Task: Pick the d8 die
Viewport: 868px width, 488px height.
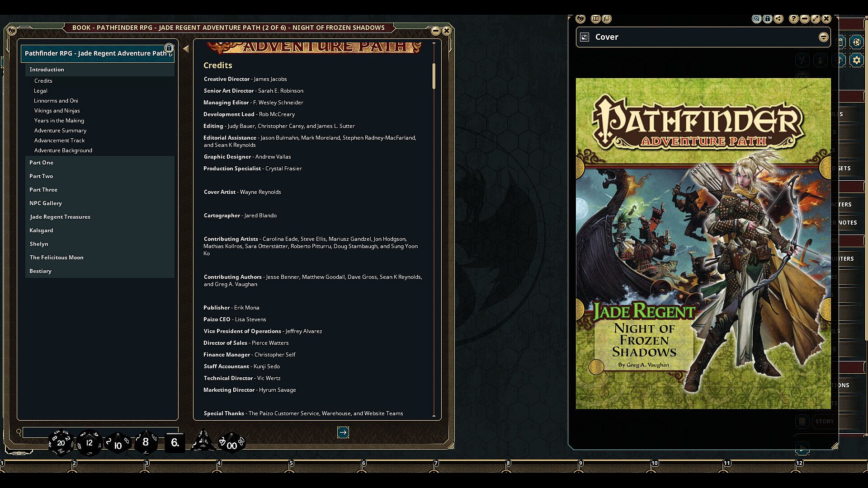Action: [x=146, y=442]
